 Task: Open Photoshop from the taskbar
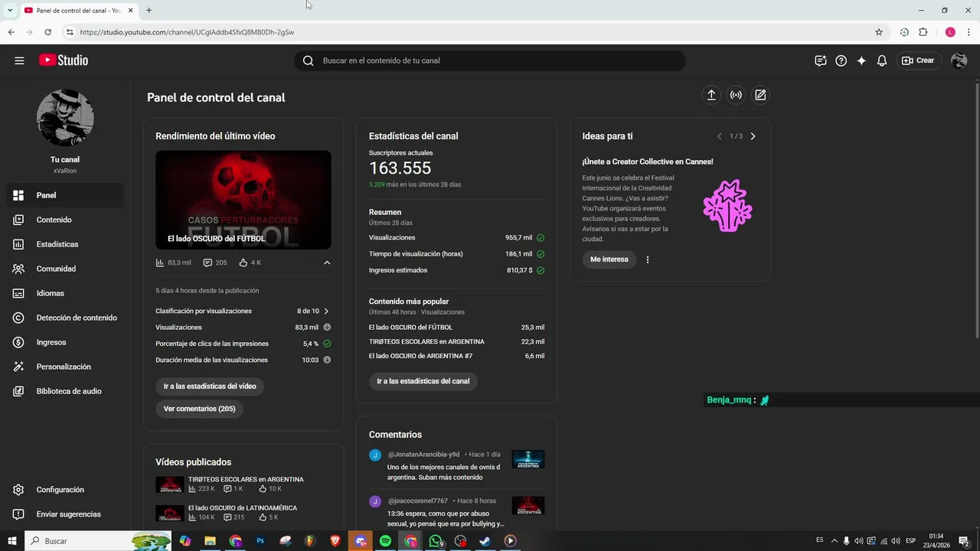click(260, 541)
